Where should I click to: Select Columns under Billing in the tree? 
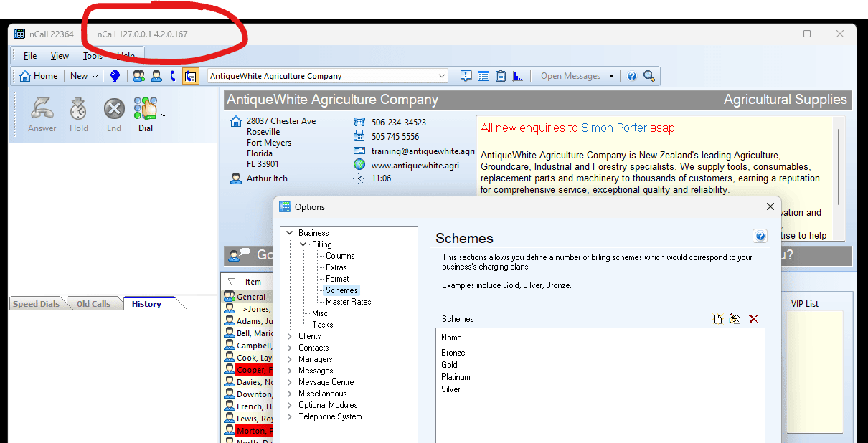click(340, 256)
